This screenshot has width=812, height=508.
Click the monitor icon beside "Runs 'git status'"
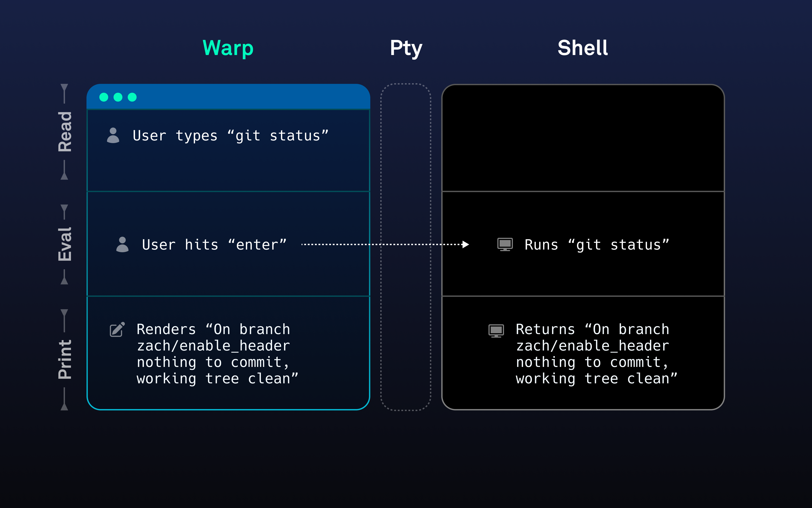pyautogui.click(x=505, y=245)
